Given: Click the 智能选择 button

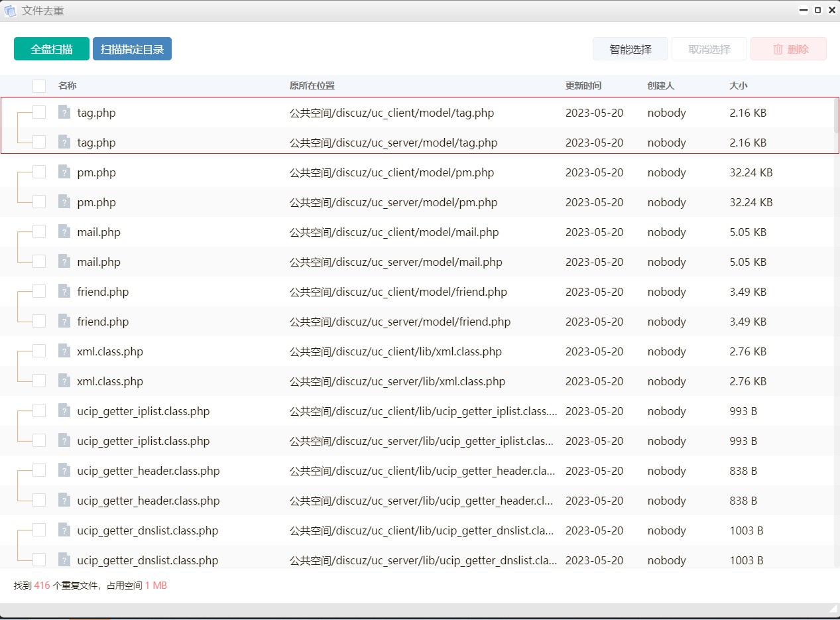Looking at the screenshot, I should click(630, 49).
